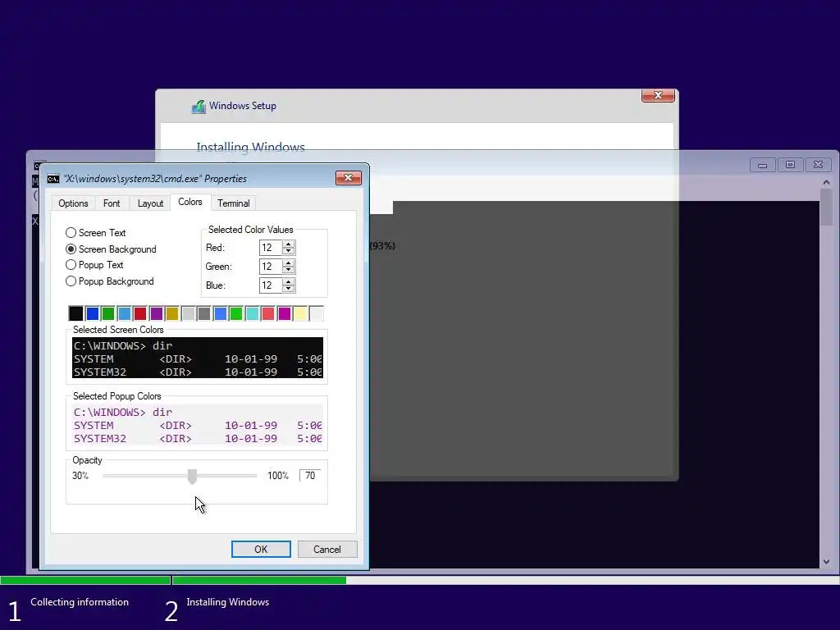Pick the dark yellow color swatch
840x630 pixels.
pos(172,313)
